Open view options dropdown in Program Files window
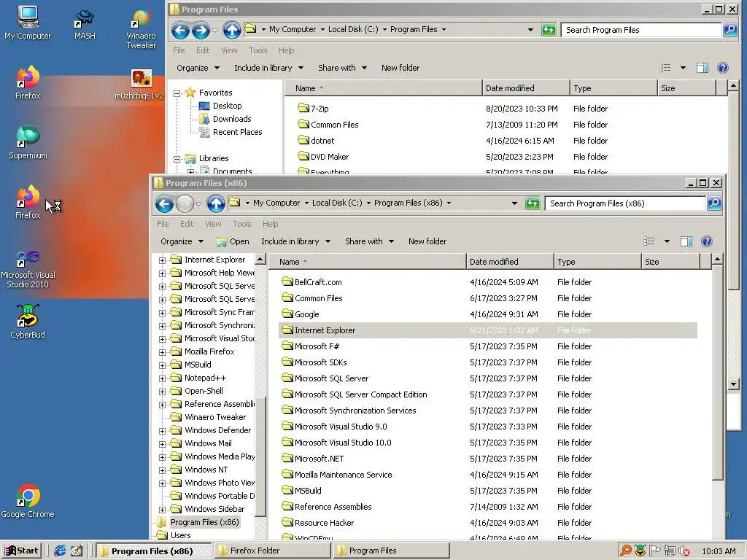The height and width of the screenshot is (560, 747). [x=683, y=68]
